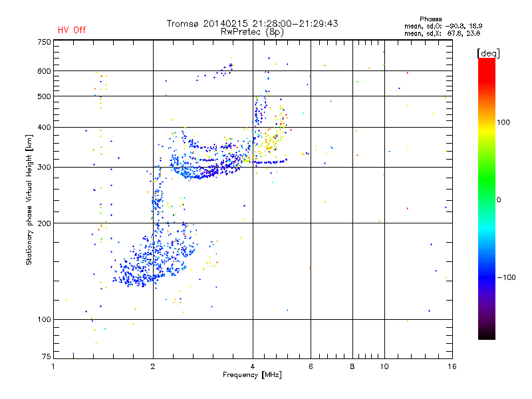The width and height of the screenshot is (532, 399).
Task: Click the x-axis tick label '8'
Action: coord(352,366)
